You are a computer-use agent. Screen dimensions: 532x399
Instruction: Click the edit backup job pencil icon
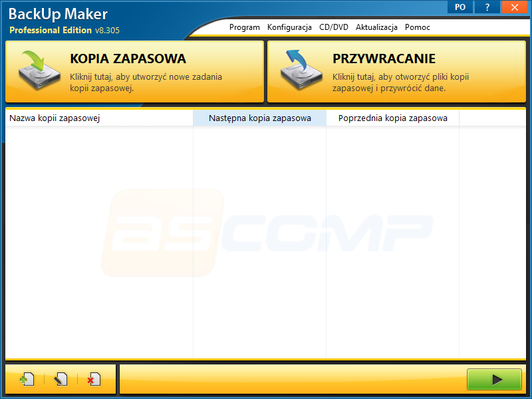pos(61,379)
